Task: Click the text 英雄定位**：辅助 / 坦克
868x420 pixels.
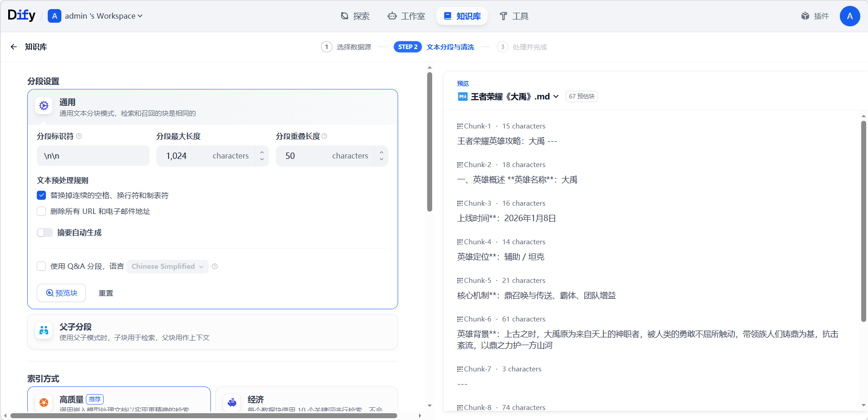Action: coord(501,257)
